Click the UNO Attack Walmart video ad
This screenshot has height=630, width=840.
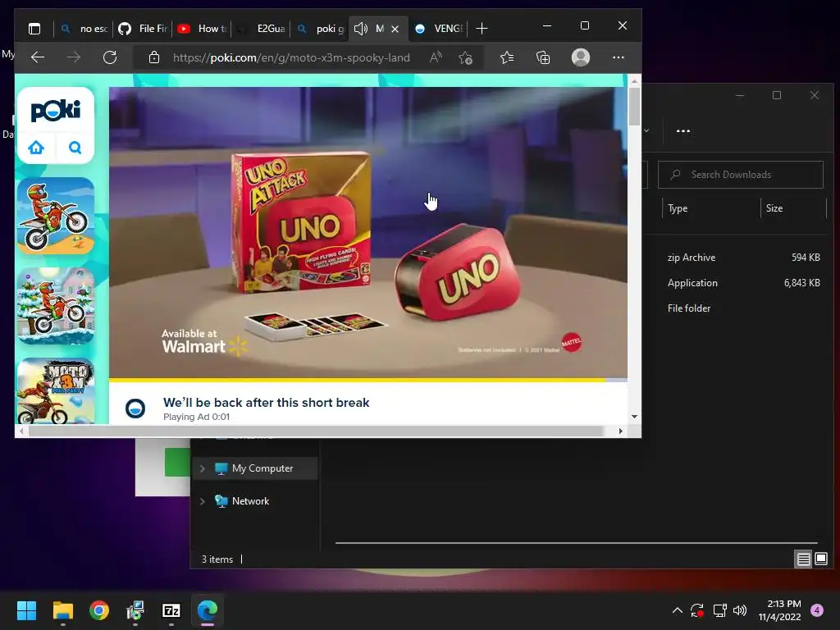click(x=368, y=232)
